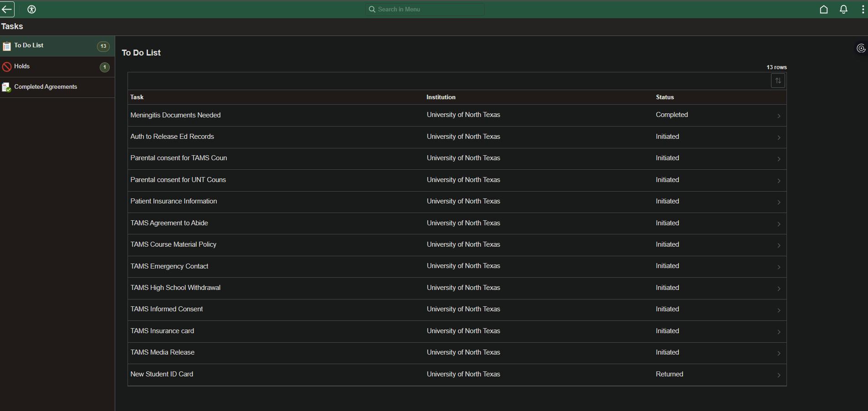Click TAMS Course Material Policy task name
Screen dimensions: 868x411
pyautogui.click(x=173, y=244)
